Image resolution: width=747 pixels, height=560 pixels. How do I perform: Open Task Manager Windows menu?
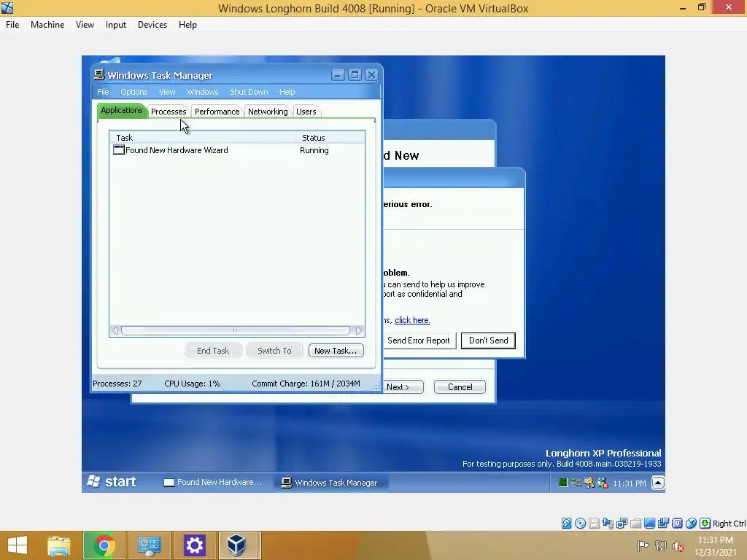tap(203, 92)
